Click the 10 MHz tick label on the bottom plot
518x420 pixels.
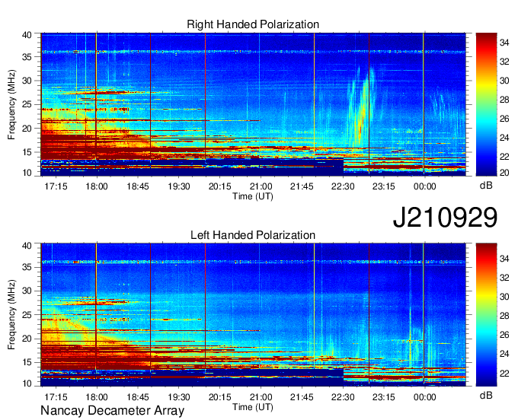click(x=27, y=383)
